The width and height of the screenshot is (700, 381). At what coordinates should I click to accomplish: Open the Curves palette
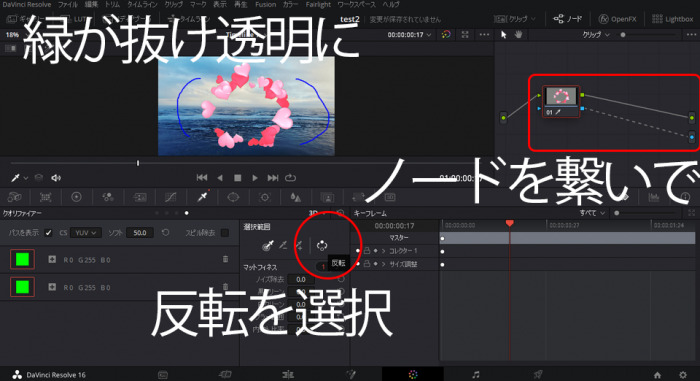pos(171,197)
